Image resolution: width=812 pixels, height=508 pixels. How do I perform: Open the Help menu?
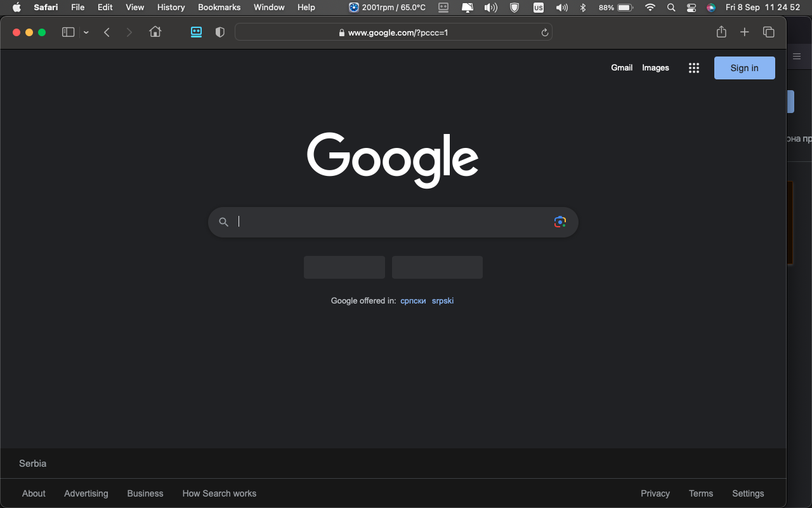[306, 8]
